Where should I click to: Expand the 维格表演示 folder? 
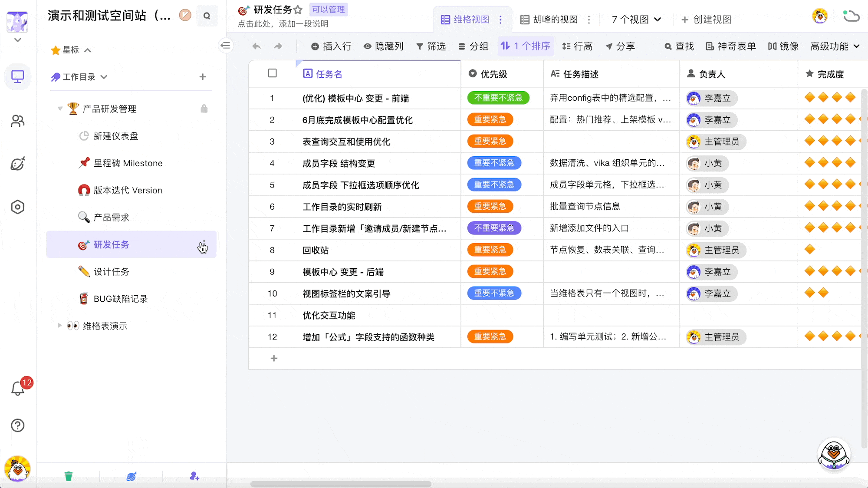click(x=60, y=326)
